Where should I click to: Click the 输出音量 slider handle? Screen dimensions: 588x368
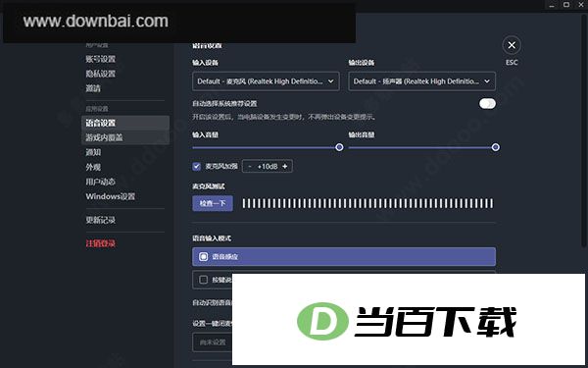click(x=495, y=147)
